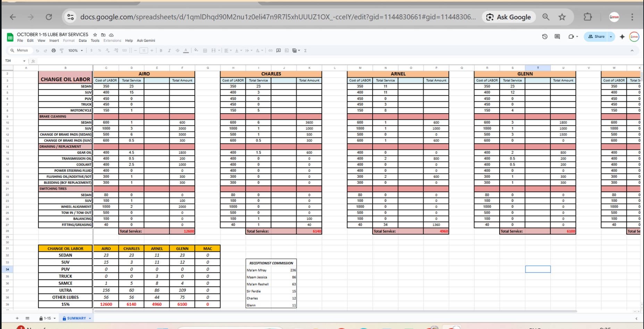Collapse the toolbar with the chevron
The image size is (644, 329).
pos(632,51)
